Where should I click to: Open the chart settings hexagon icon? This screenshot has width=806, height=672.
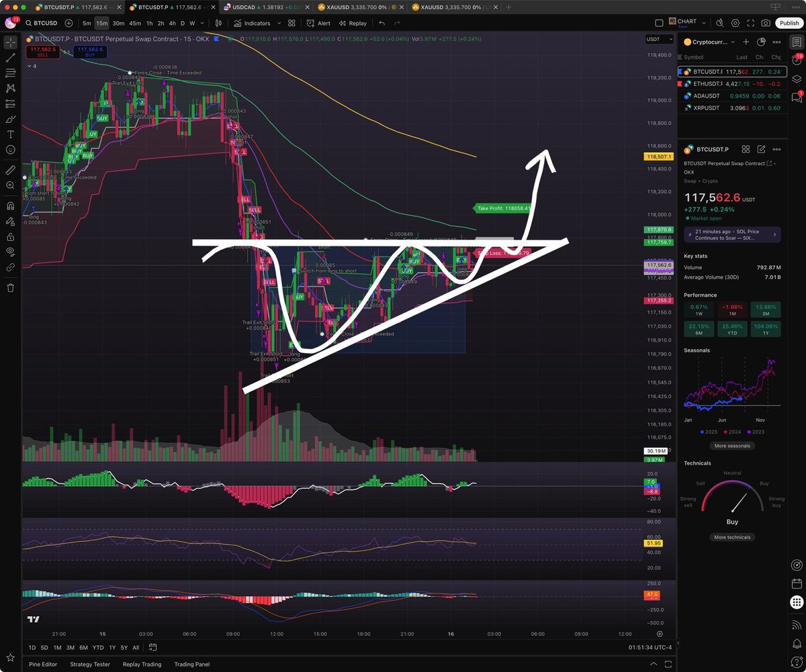click(735, 23)
